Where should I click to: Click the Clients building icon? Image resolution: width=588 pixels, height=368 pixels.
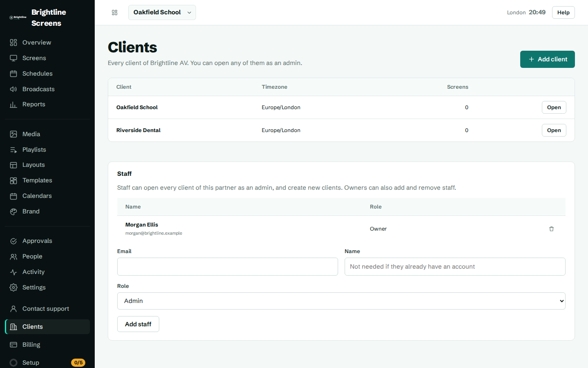coord(13,327)
